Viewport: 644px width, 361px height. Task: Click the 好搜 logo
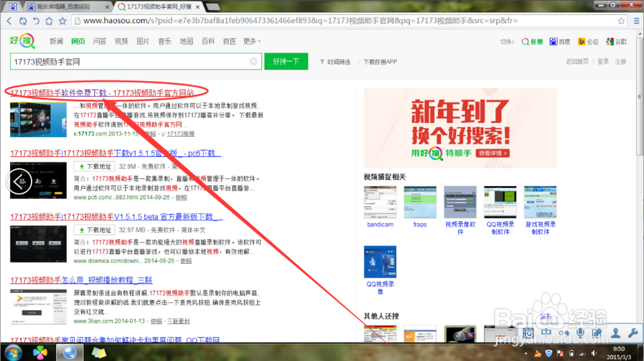[x=22, y=41]
